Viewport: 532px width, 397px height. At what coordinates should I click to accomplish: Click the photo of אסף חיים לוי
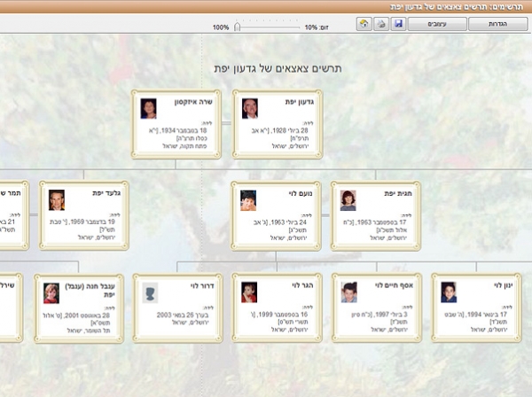pos(349,292)
